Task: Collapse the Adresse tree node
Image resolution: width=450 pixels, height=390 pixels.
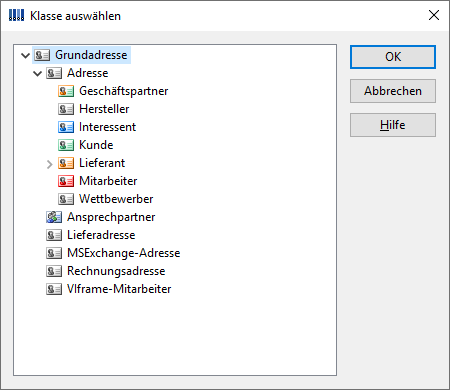Action: [37, 73]
